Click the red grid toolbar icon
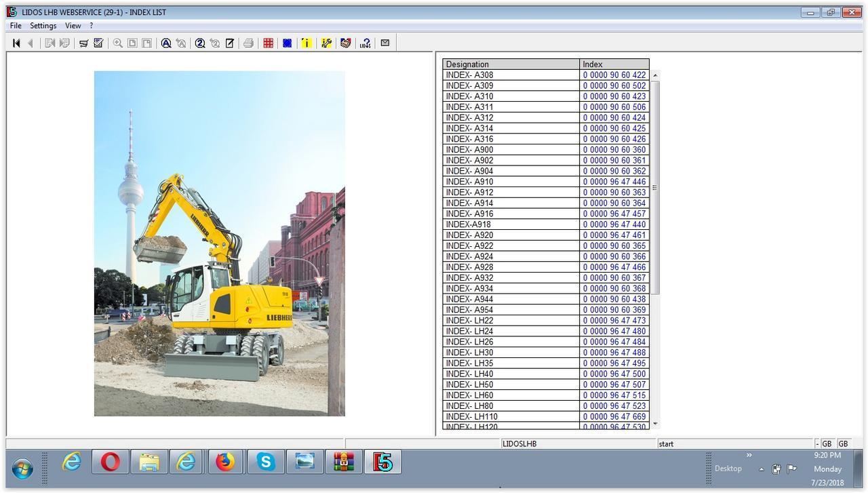868x493 pixels. pos(269,43)
